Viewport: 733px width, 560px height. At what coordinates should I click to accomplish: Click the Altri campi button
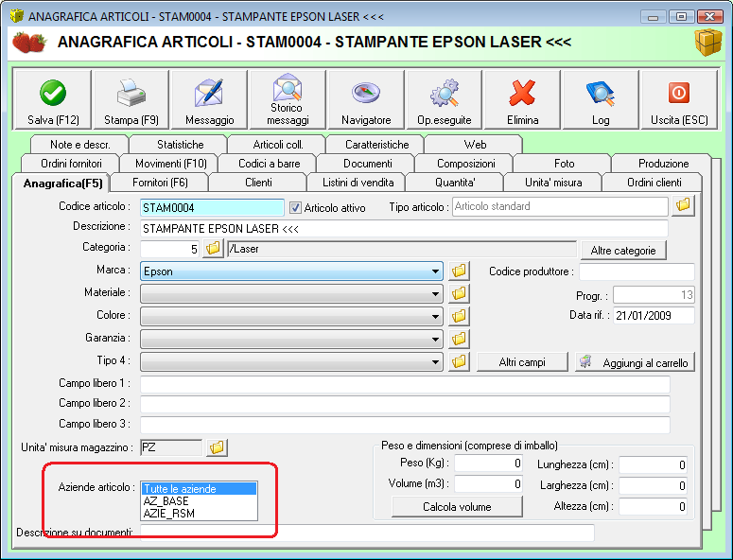[522, 362]
